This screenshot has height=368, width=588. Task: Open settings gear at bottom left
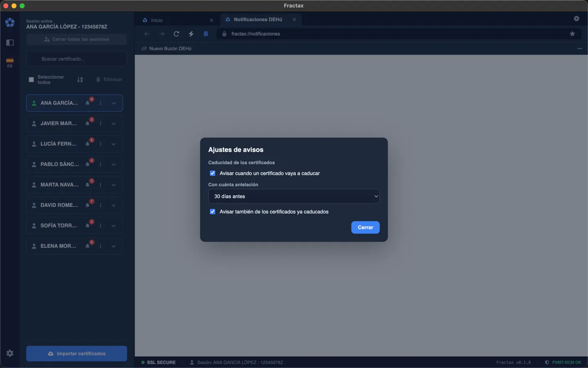(10, 353)
